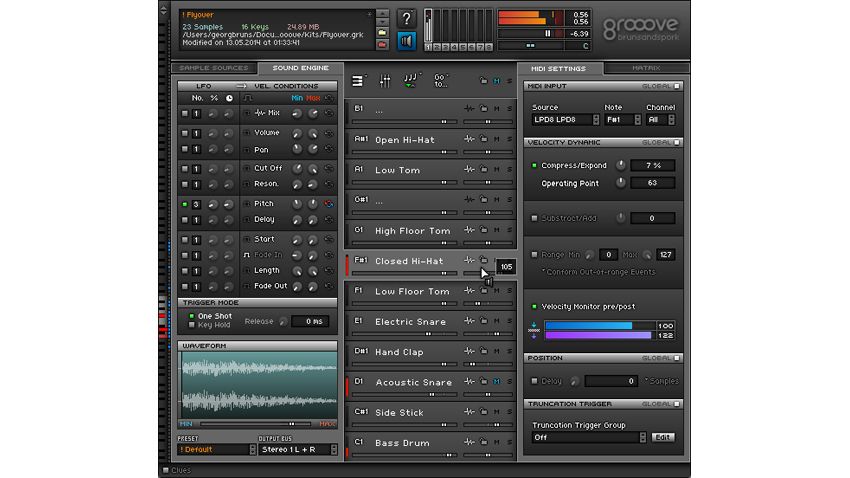Toggle global solo S in key toolbar
The height and width of the screenshot is (478, 850).
[x=509, y=81]
